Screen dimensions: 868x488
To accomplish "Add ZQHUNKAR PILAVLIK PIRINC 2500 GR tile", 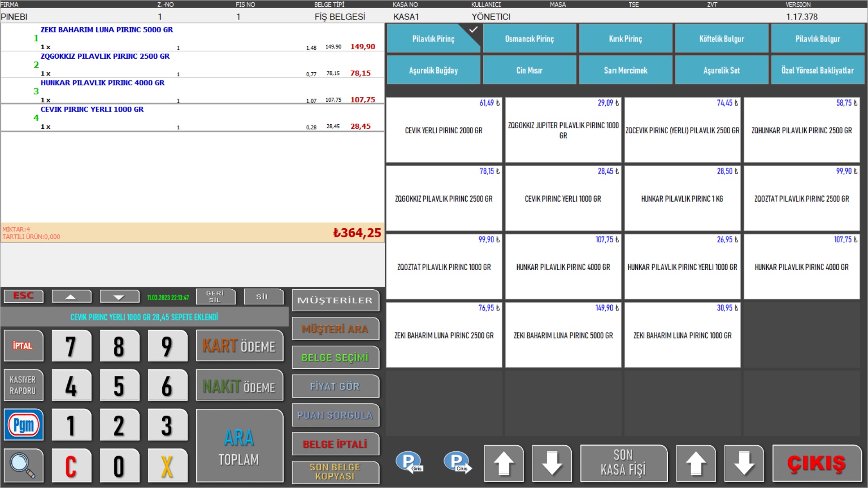I will 802,130.
